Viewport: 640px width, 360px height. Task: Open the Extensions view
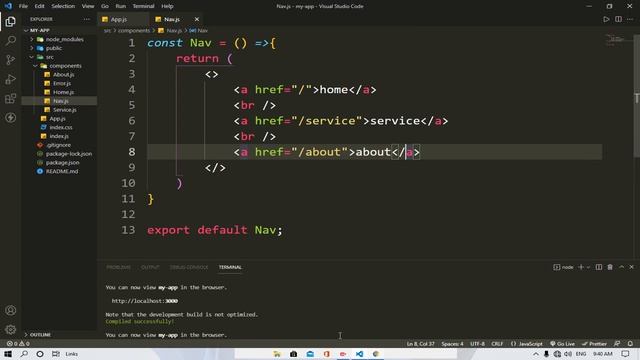pos(11,98)
